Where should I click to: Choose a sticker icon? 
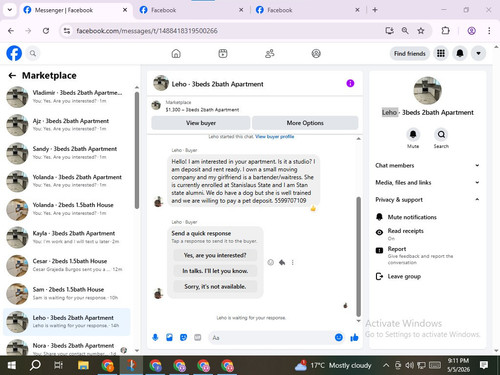(x=183, y=338)
